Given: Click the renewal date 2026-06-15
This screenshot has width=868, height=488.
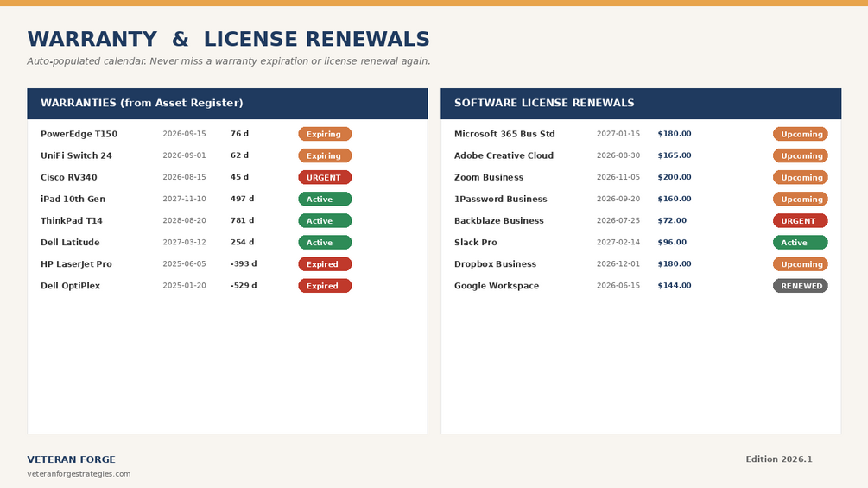Looking at the screenshot, I should tap(618, 285).
